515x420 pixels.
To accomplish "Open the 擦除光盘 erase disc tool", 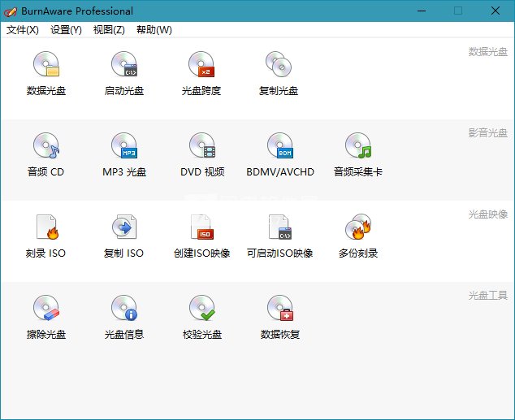I will pos(46,317).
